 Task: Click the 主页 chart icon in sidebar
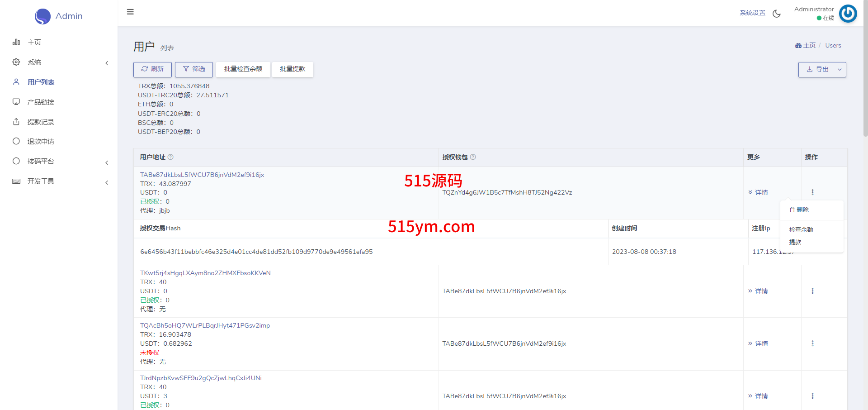16,42
